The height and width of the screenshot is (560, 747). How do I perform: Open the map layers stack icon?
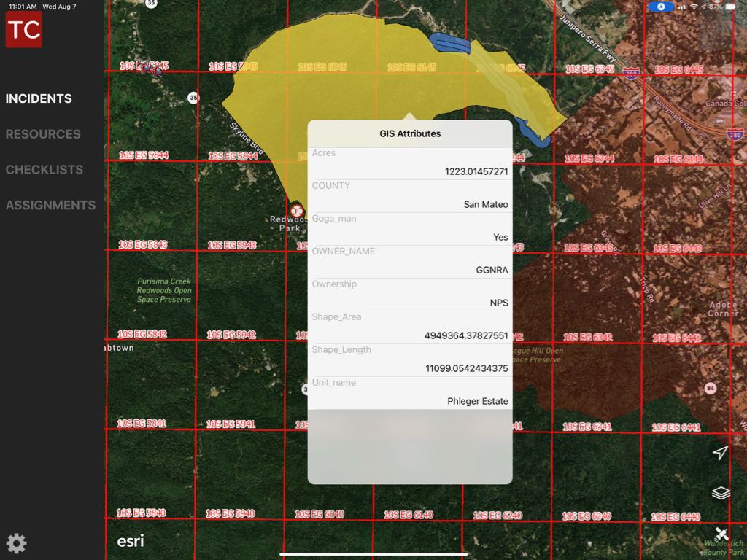tap(721, 494)
